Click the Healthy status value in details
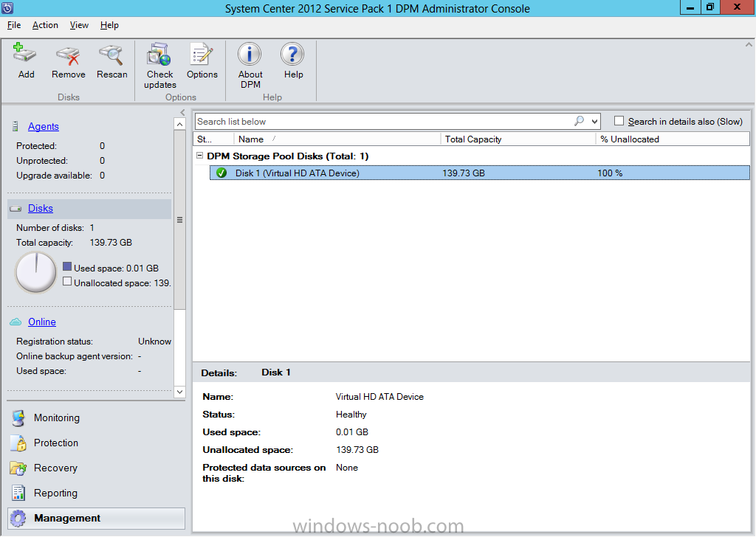756x537 pixels. coord(351,415)
